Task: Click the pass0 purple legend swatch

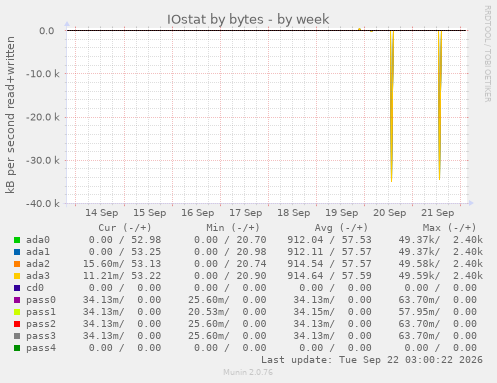Action: (x=17, y=300)
